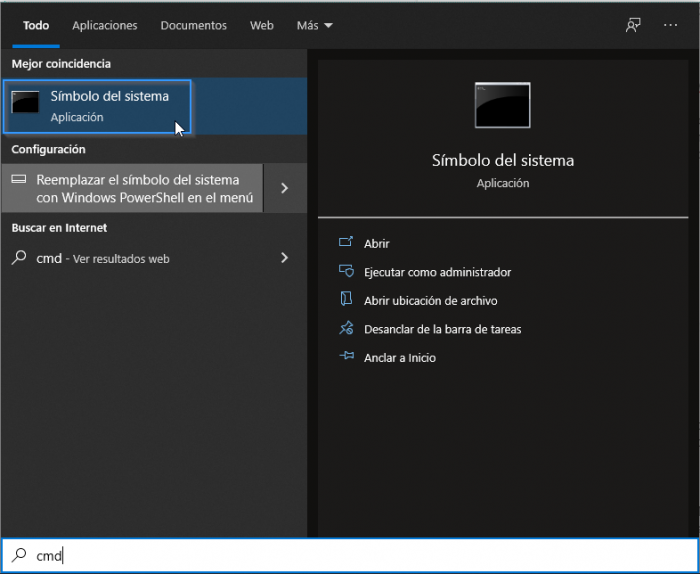Click the Abrir ubicación de archivo folder icon
The image size is (700, 574).
point(347,300)
